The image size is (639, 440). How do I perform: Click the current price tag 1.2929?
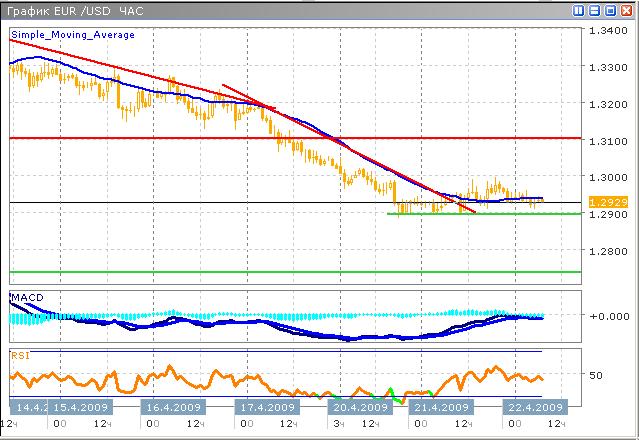point(608,203)
